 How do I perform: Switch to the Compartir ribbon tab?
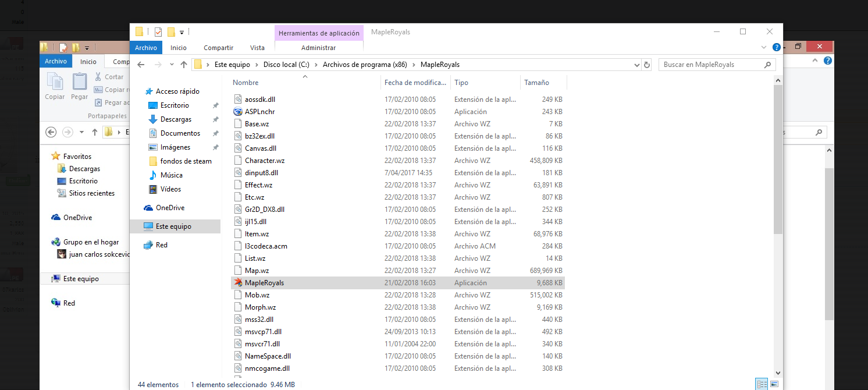218,48
